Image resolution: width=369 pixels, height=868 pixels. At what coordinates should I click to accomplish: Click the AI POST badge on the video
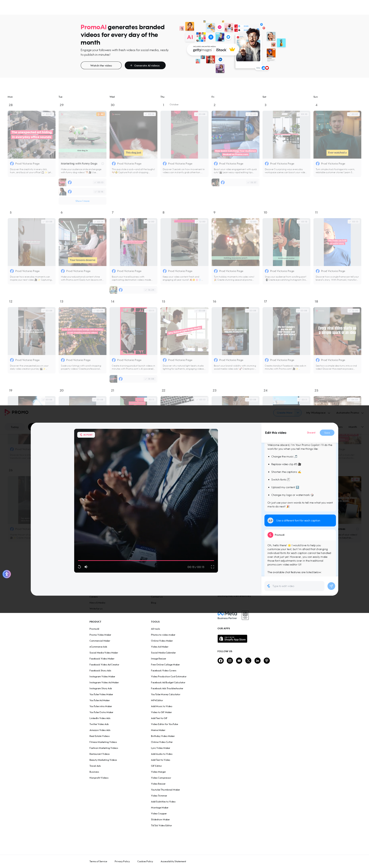[86, 435]
